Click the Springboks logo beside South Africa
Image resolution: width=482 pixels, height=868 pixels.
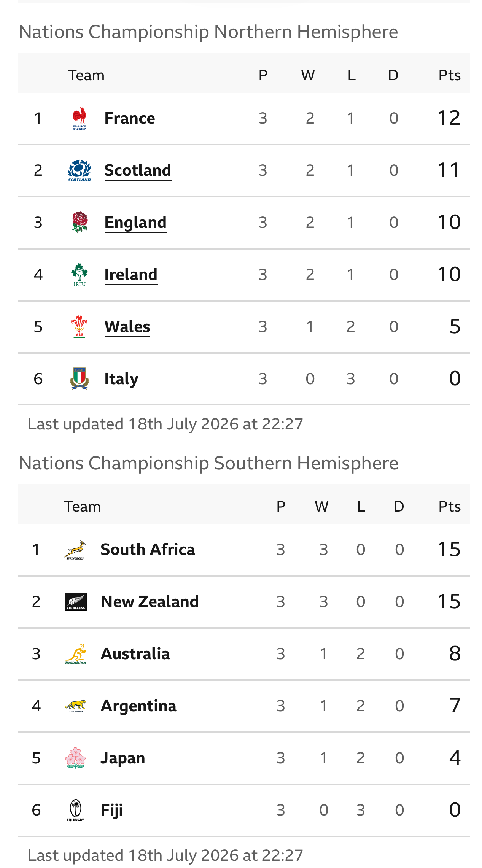(75, 550)
